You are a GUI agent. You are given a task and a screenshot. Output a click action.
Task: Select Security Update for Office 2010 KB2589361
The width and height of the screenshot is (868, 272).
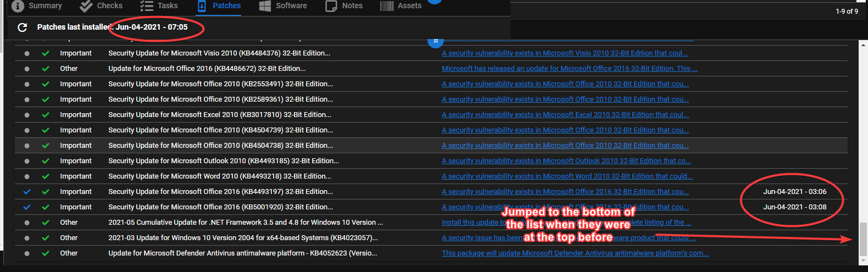(x=221, y=99)
